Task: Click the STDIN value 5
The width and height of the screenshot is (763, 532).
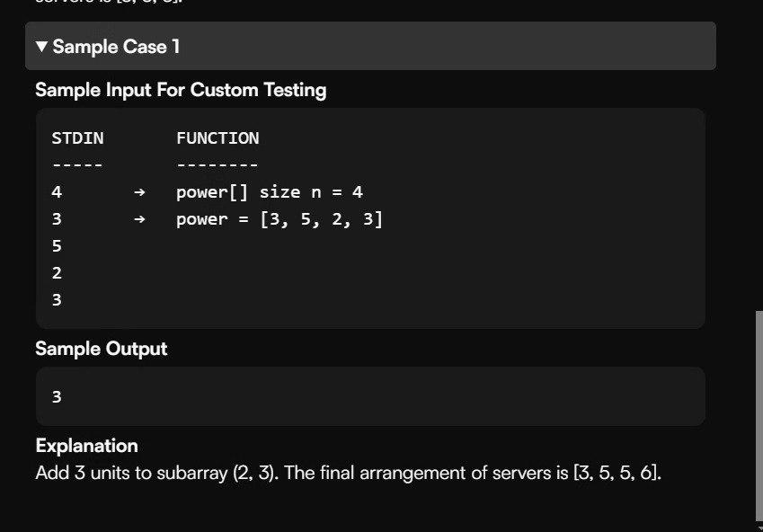Action: pyautogui.click(x=57, y=246)
